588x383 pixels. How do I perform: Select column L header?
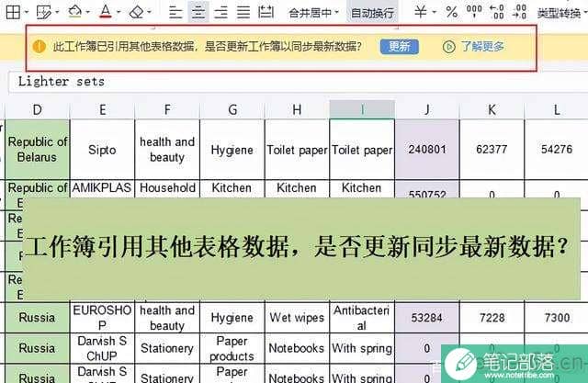557,110
